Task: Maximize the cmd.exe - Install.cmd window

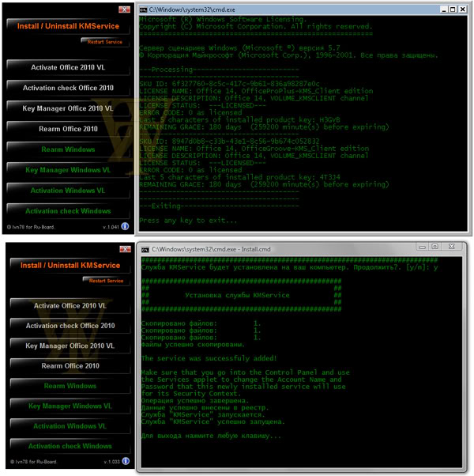Action: 434,247
